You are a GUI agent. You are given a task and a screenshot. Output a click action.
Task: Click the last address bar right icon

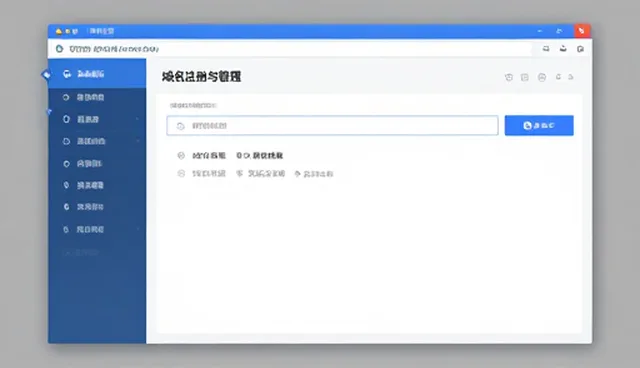[580, 49]
